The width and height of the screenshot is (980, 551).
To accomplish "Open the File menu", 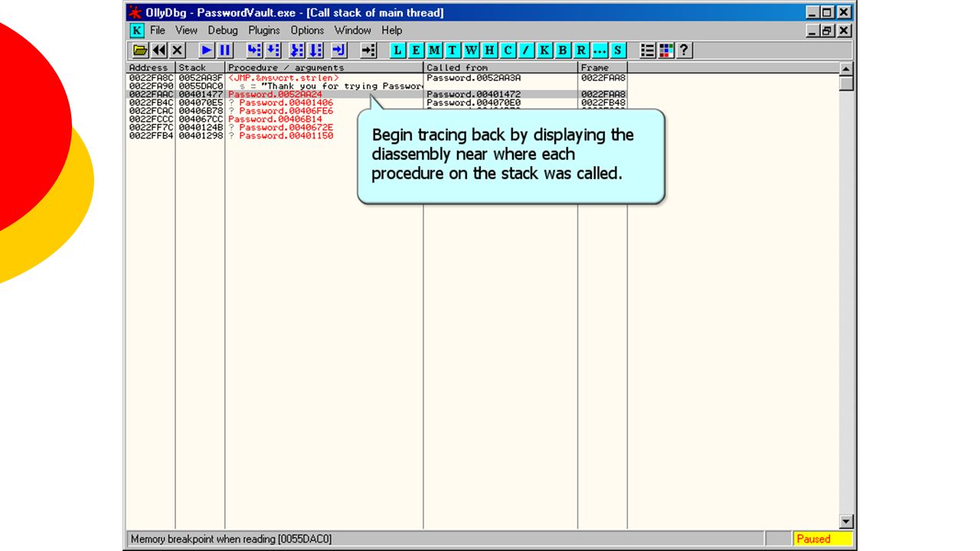I will 158,31.
